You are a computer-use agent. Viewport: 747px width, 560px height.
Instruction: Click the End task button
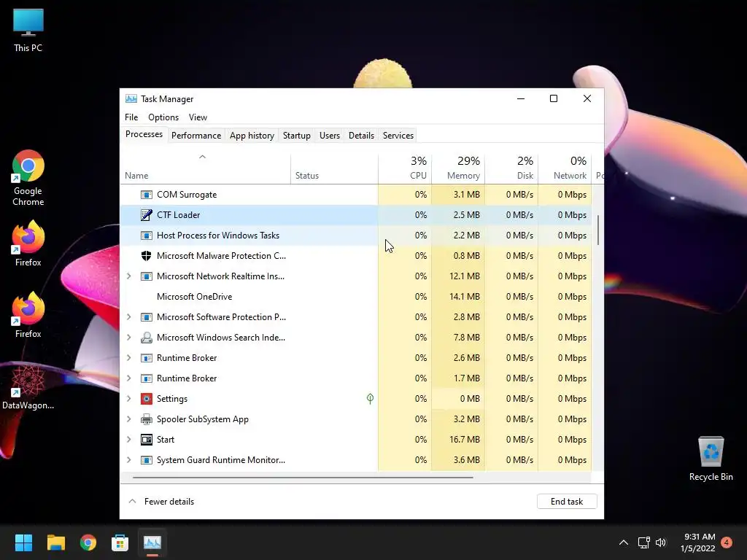(567, 502)
